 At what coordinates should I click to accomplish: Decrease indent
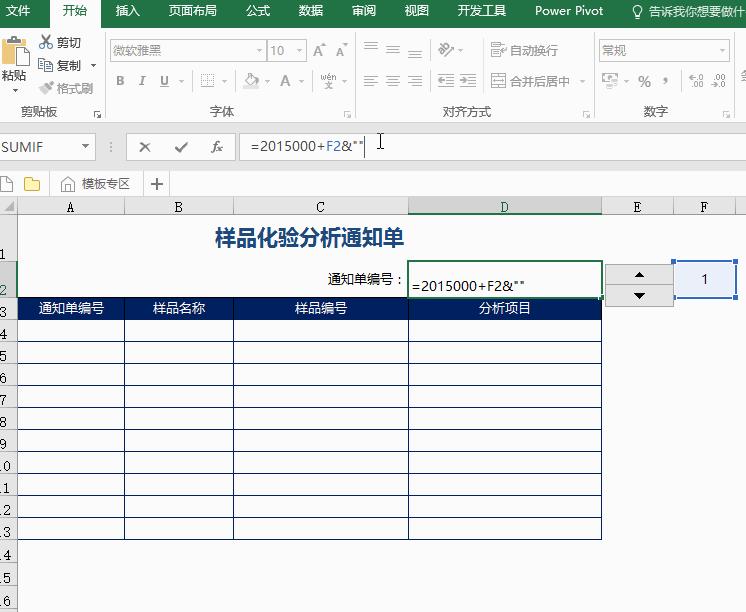[x=446, y=80]
